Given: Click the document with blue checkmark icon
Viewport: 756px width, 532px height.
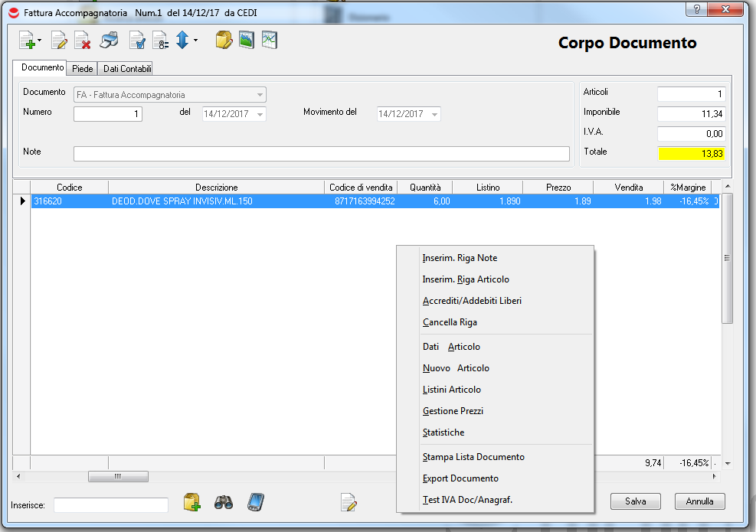Looking at the screenshot, I should pos(137,41).
